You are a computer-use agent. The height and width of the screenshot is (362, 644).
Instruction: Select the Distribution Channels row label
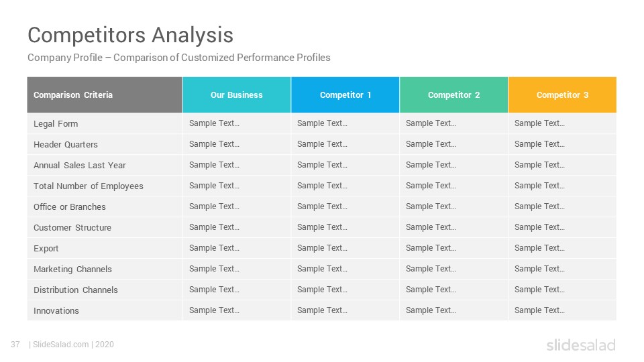point(76,290)
